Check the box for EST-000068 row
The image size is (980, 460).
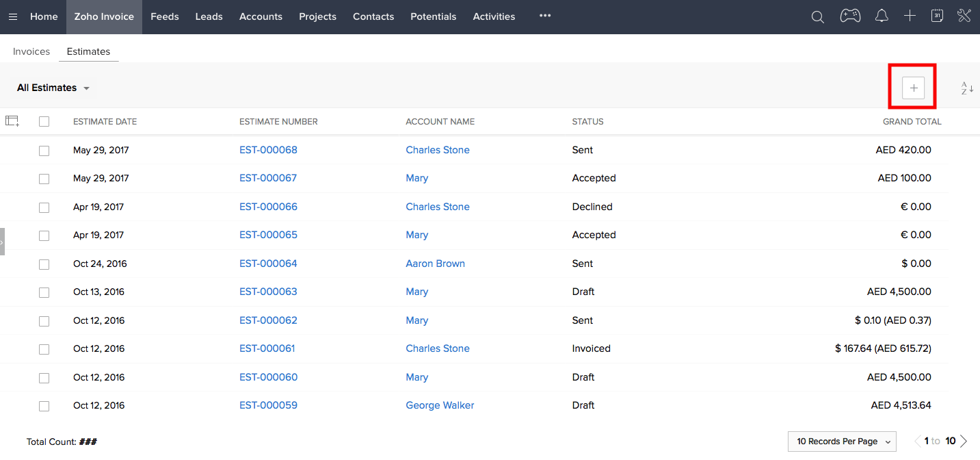tap(44, 151)
